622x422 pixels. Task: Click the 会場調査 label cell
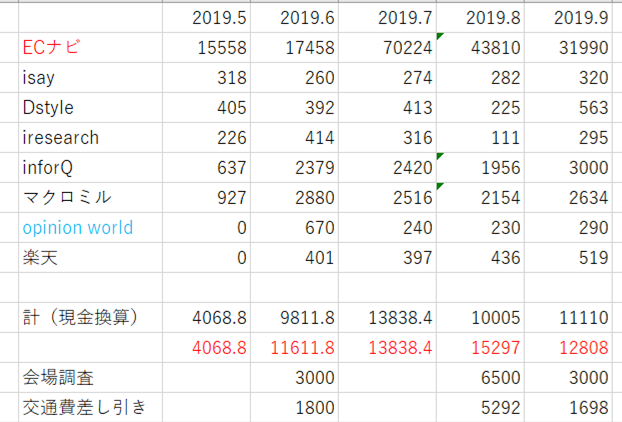tap(90, 378)
